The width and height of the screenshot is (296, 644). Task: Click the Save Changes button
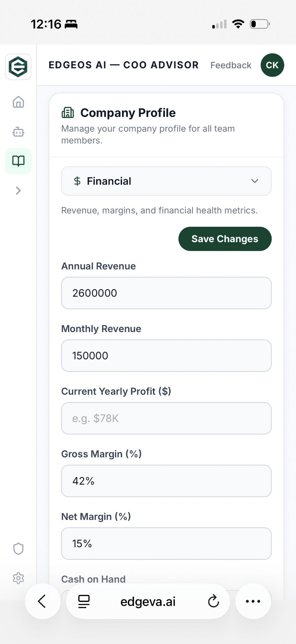[225, 239]
